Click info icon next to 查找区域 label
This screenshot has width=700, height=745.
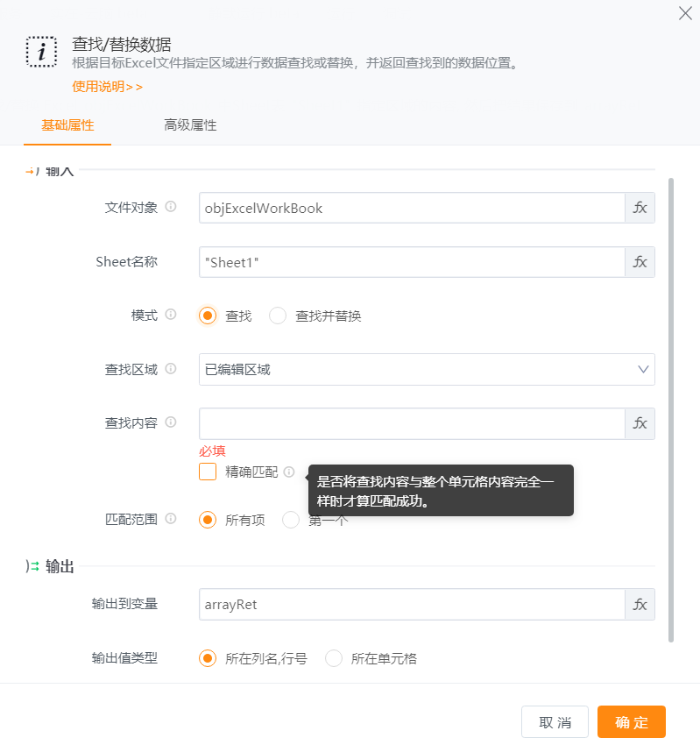171,369
